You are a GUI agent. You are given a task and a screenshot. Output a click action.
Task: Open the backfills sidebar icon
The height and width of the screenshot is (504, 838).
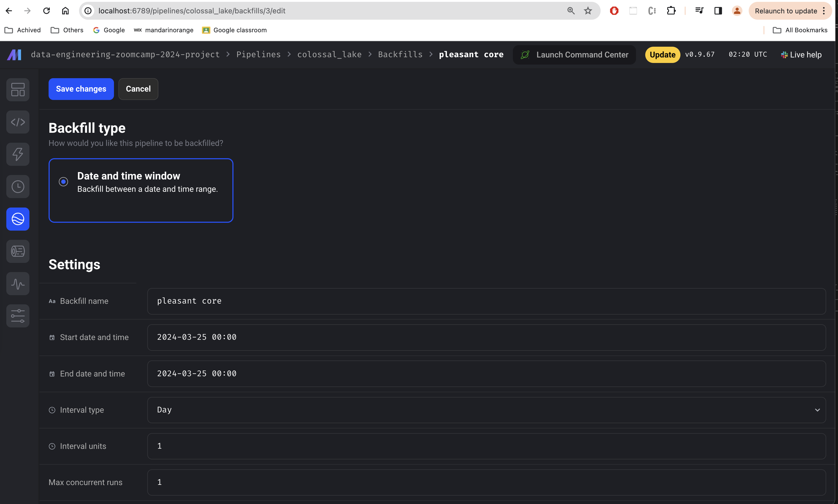(x=18, y=219)
